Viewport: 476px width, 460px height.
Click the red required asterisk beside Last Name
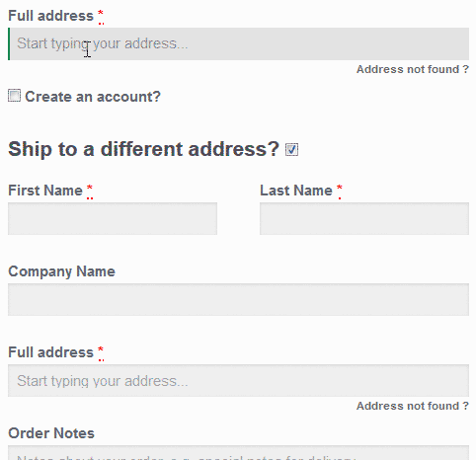[x=340, y=189]
